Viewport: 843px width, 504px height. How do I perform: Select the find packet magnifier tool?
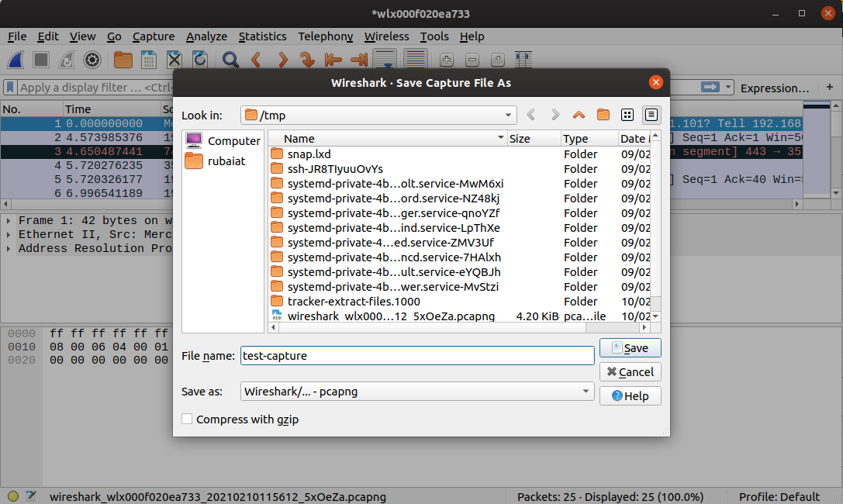pos(230,60)
